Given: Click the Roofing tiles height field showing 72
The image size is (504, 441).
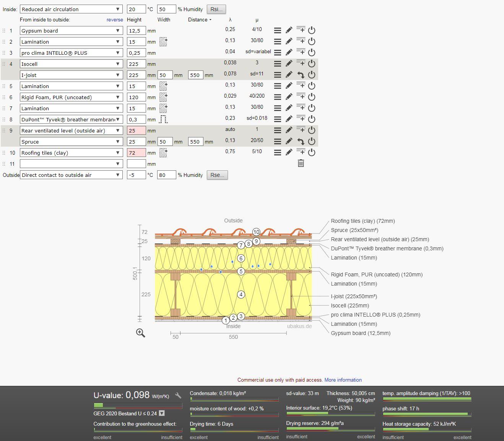Looking at the screenshot, I should (x=136, y=153).
